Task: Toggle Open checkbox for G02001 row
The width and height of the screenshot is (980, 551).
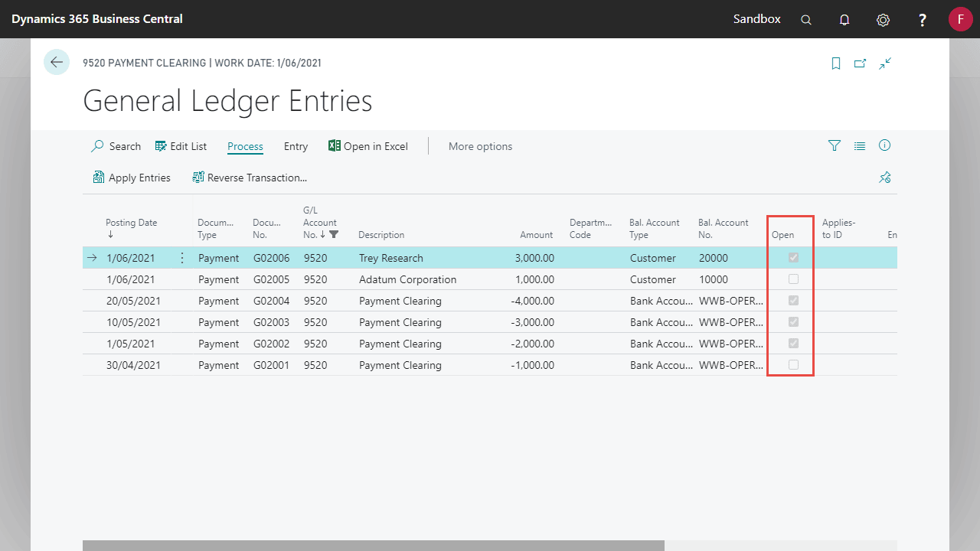Action: (793, 365)
